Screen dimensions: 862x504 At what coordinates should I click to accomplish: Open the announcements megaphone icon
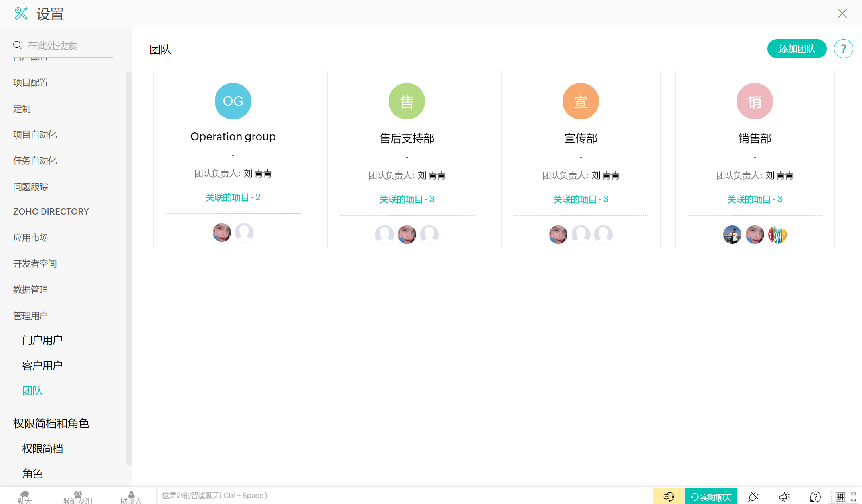[x=784, y=496]
